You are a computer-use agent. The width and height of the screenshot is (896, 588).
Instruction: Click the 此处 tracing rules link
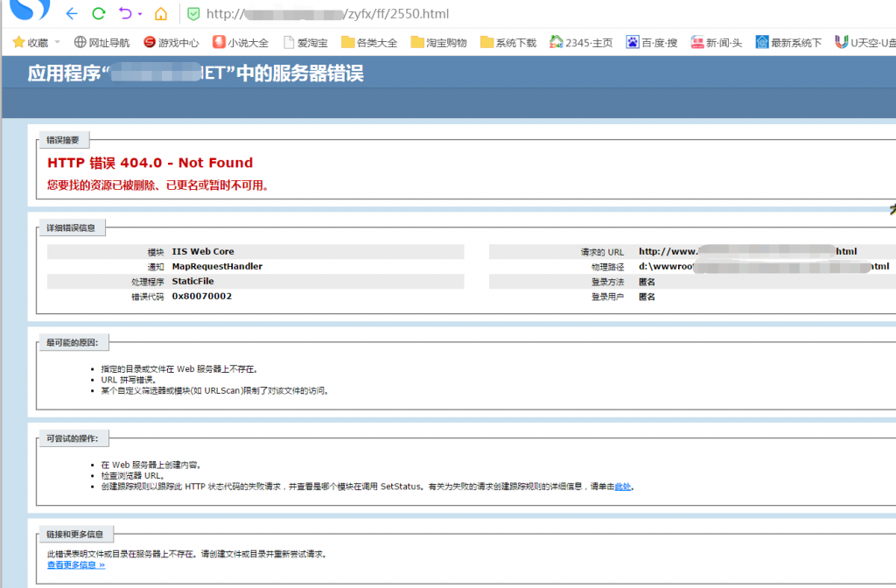622,486
